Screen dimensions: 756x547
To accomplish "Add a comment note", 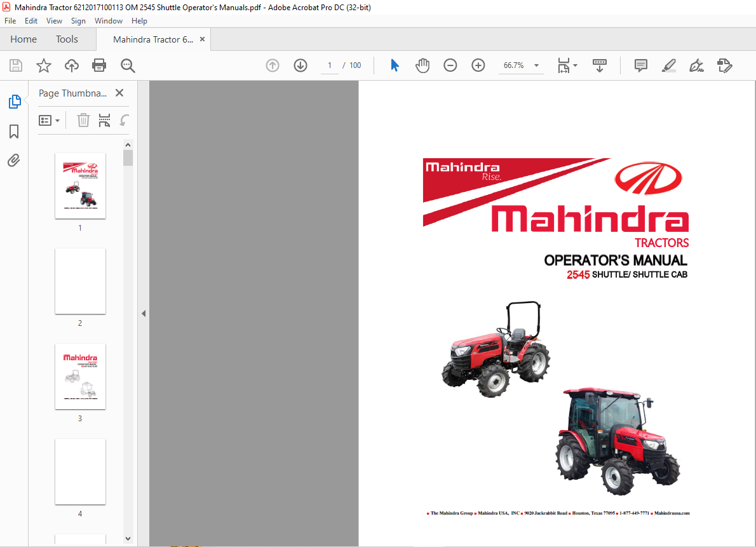I will 641,65.
